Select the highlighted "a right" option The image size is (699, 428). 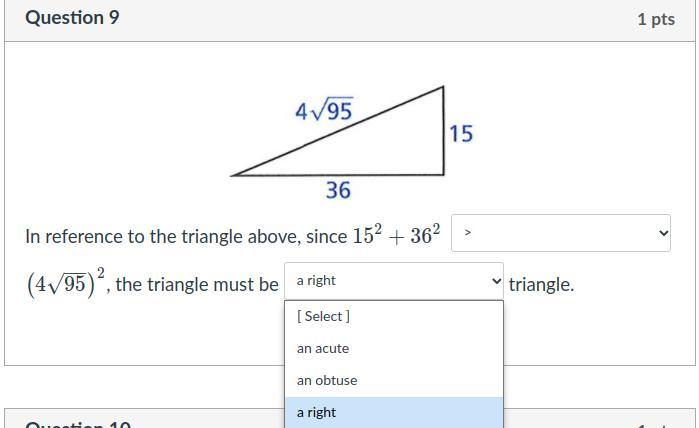pyautogui.click(x=317, y=412)
